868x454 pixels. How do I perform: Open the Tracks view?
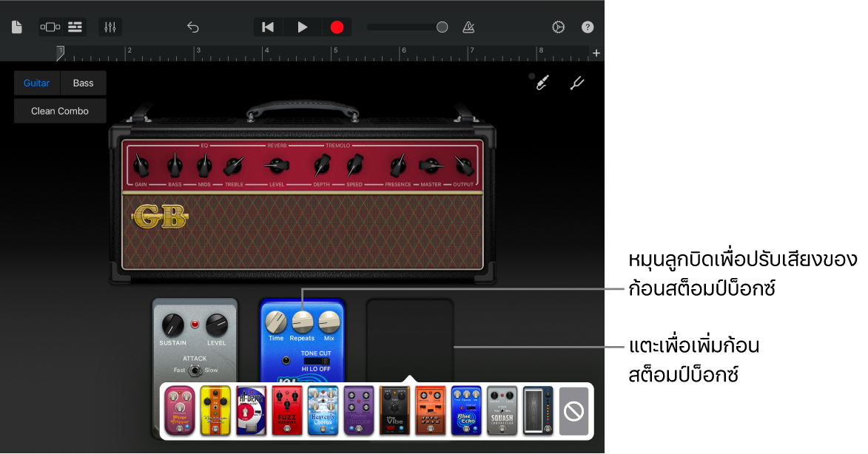click(75, 27)
